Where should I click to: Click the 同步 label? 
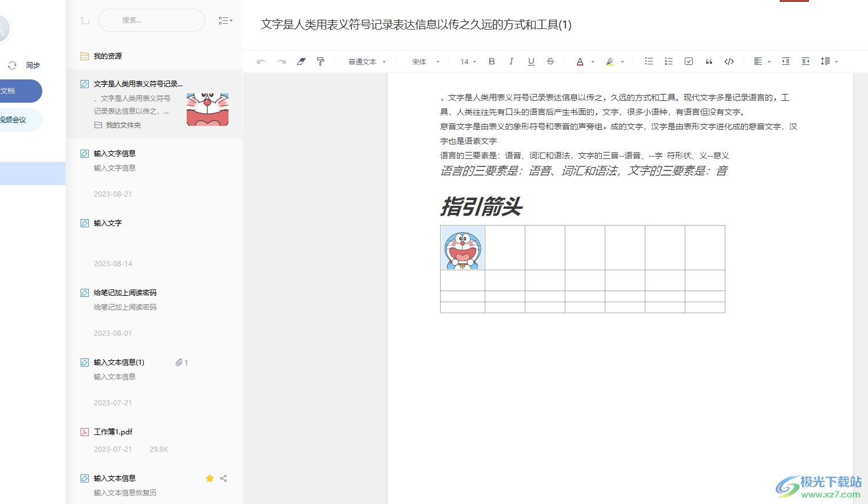(33, 66)
